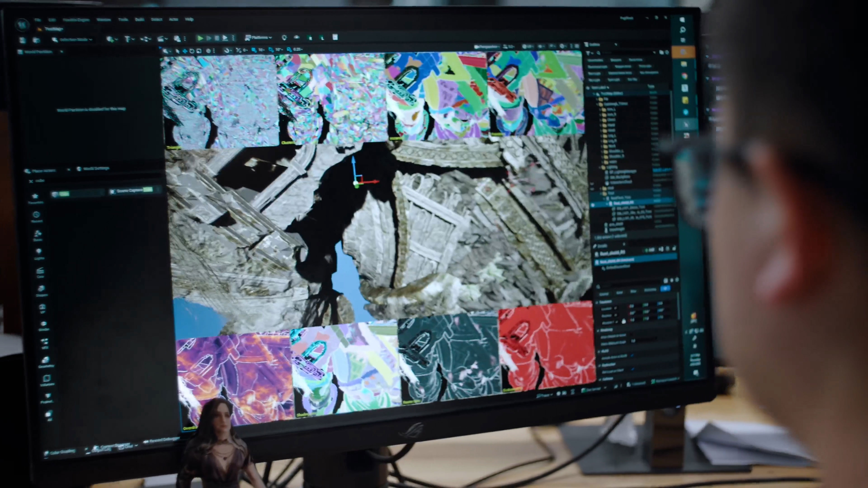Click the Unreal Engine logo icon
The height and width of the screenshot is (488, 868).
click(x=22, y=25)
